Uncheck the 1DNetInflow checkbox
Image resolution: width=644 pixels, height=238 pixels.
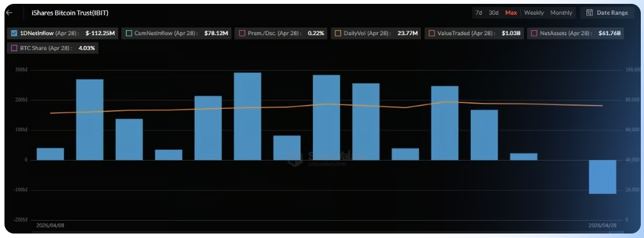point(14,33)
